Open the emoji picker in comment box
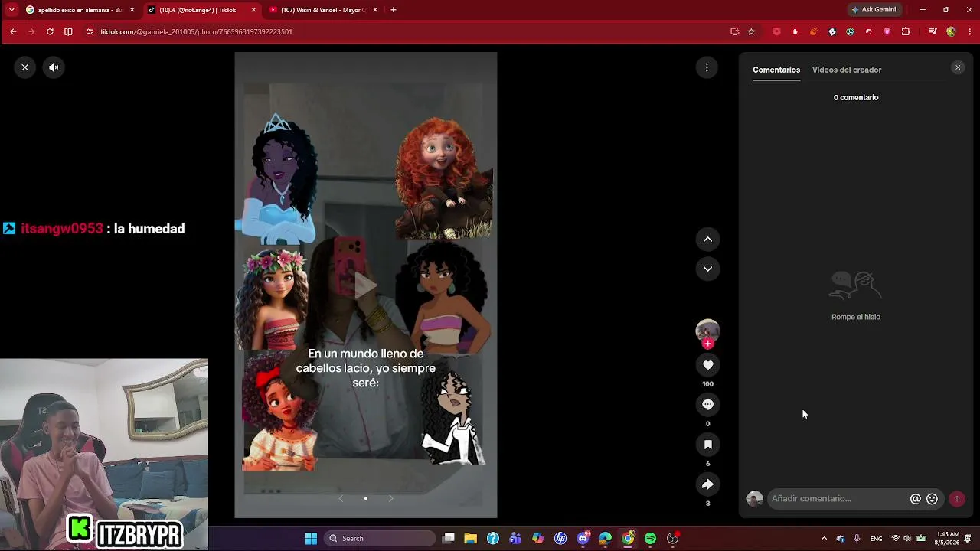 pyautogui.click(x=932, y=499)
